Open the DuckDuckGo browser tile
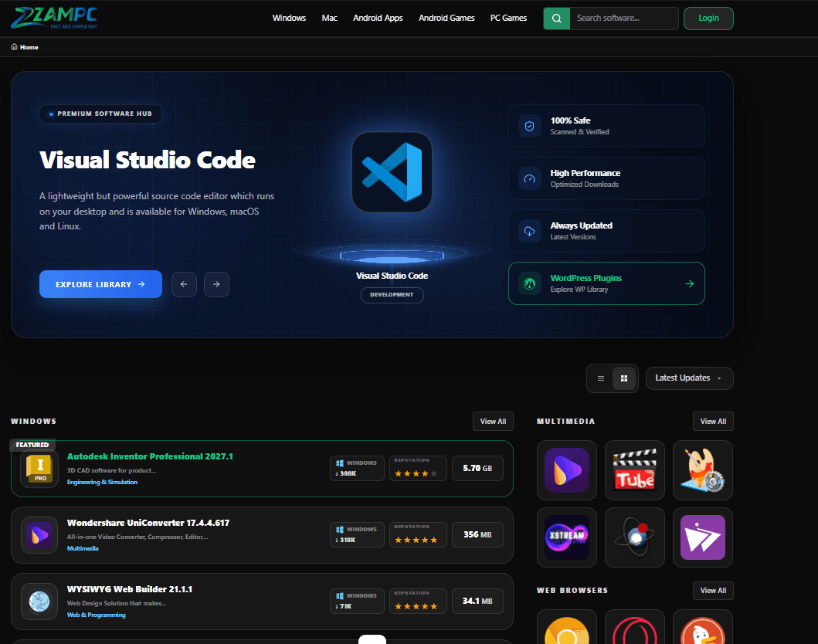 pyautogui.click(x=703, y=627)
